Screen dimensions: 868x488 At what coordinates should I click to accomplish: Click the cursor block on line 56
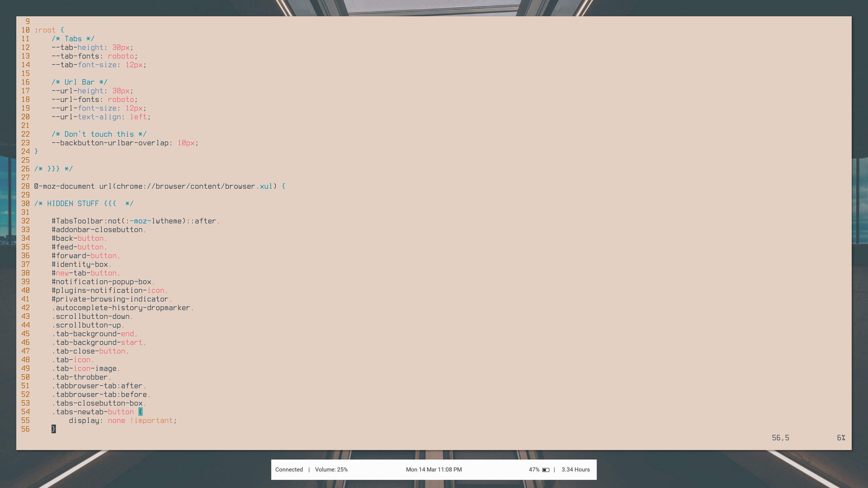53,429
